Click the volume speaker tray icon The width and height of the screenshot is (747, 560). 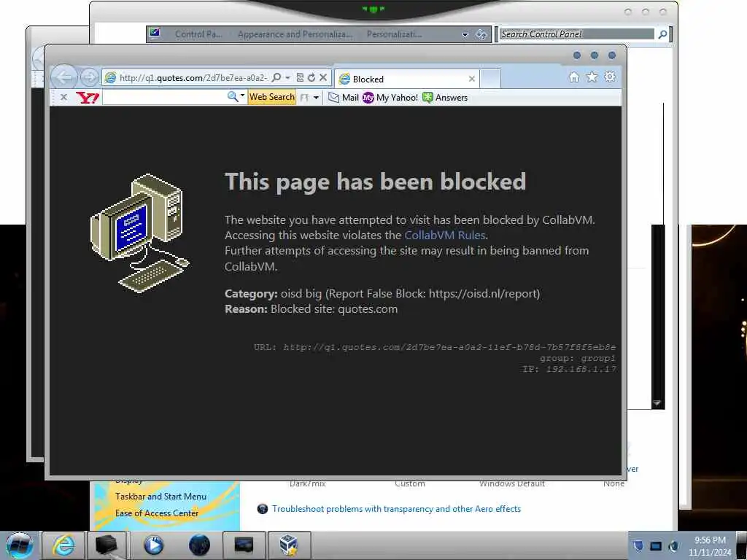[673, 546]
